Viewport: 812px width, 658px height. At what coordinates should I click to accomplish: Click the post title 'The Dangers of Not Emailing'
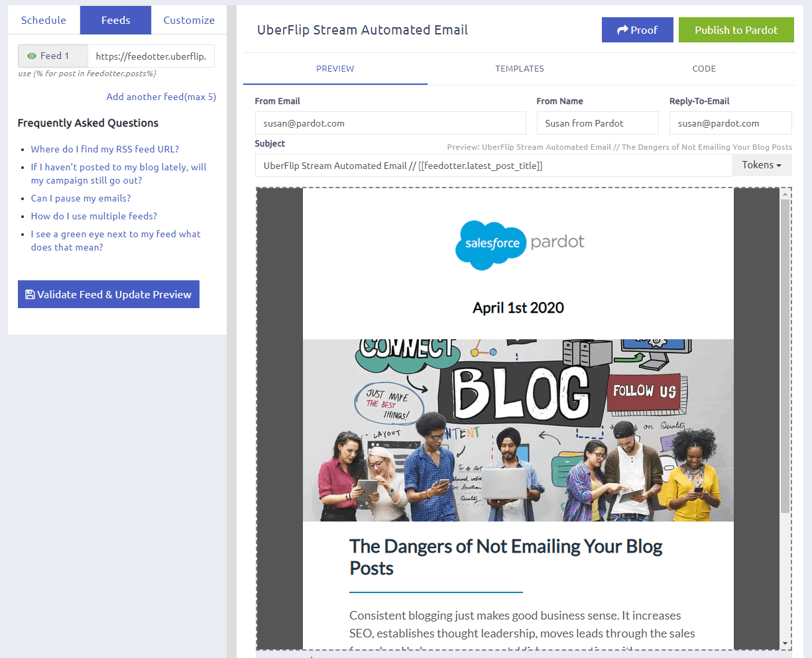click(x=506, y=557)
